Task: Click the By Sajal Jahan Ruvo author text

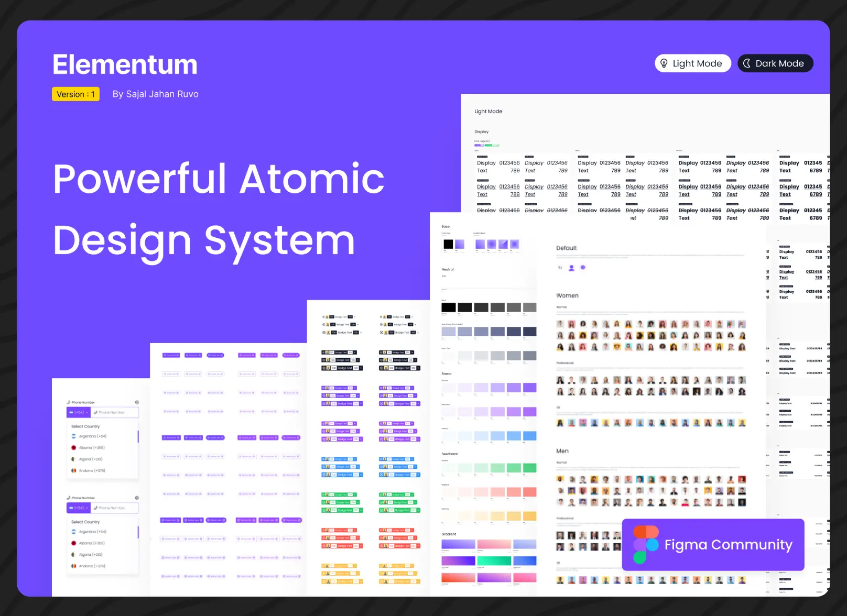Action: (x=155, y=94)
